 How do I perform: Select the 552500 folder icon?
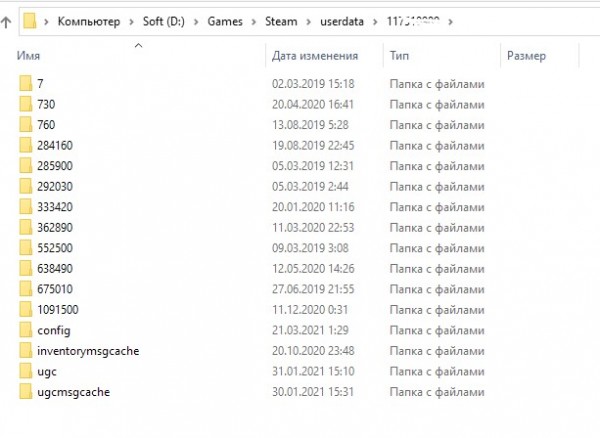click(26, 248)
